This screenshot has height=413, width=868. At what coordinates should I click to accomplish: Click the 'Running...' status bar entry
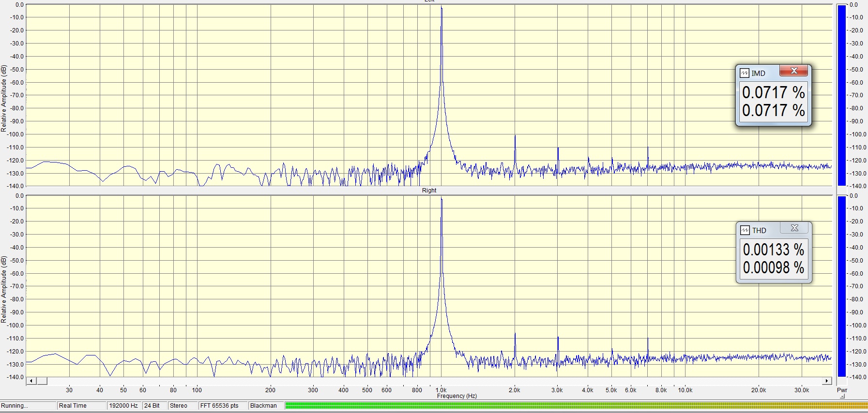(28, 406)
